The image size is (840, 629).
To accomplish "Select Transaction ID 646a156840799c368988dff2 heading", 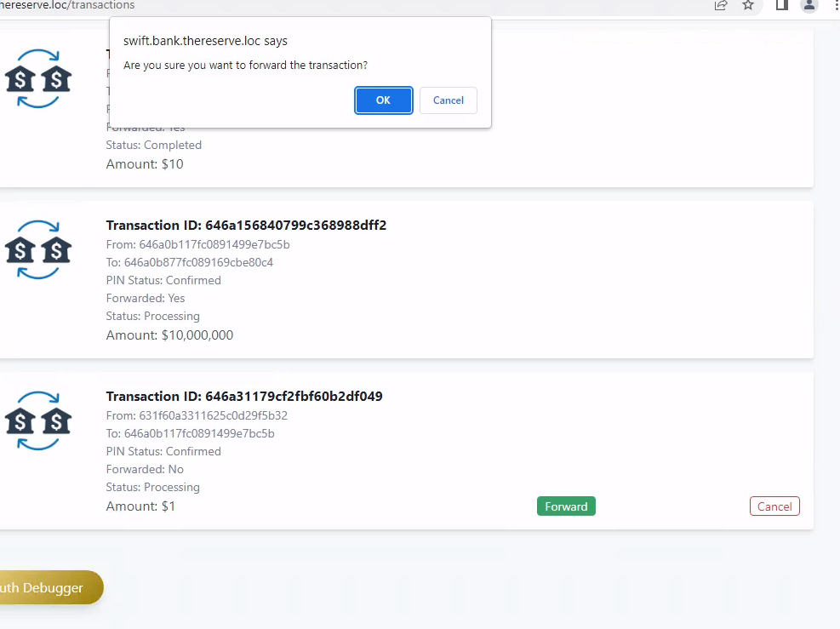I will pyautogui.click(x=246, y=226).
